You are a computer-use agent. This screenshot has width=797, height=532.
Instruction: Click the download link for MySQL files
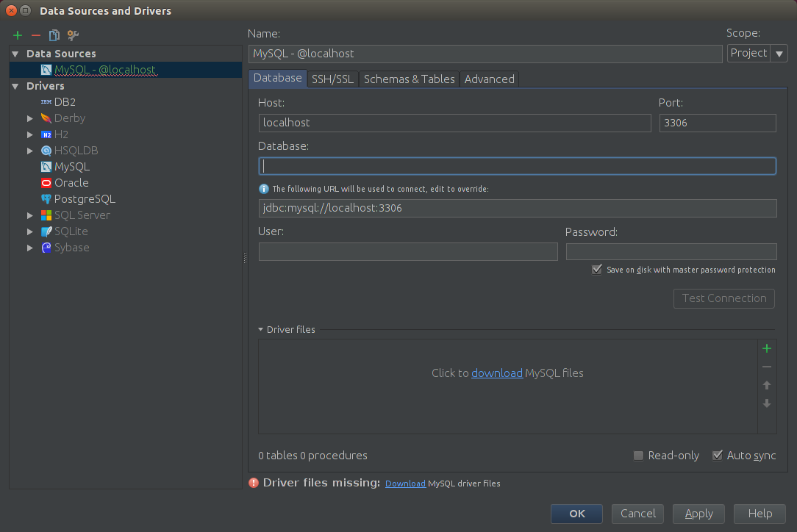(497, 373)
